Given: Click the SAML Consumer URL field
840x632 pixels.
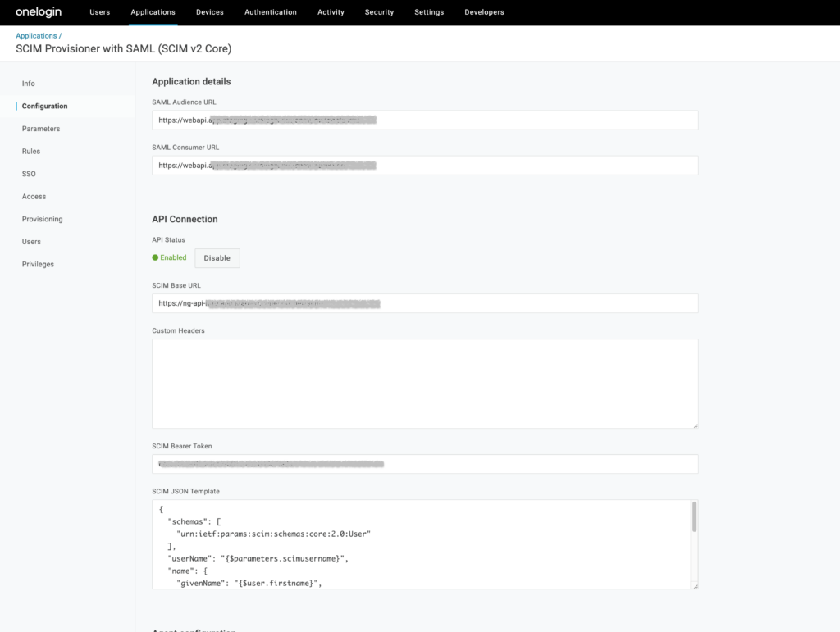Looking at the screenshot, I should coord(425,166).
